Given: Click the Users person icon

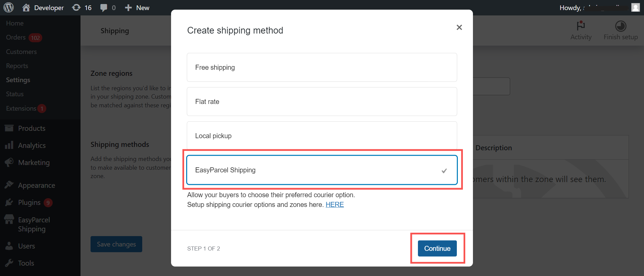Looking at the screenshot, I should (9, 246).
